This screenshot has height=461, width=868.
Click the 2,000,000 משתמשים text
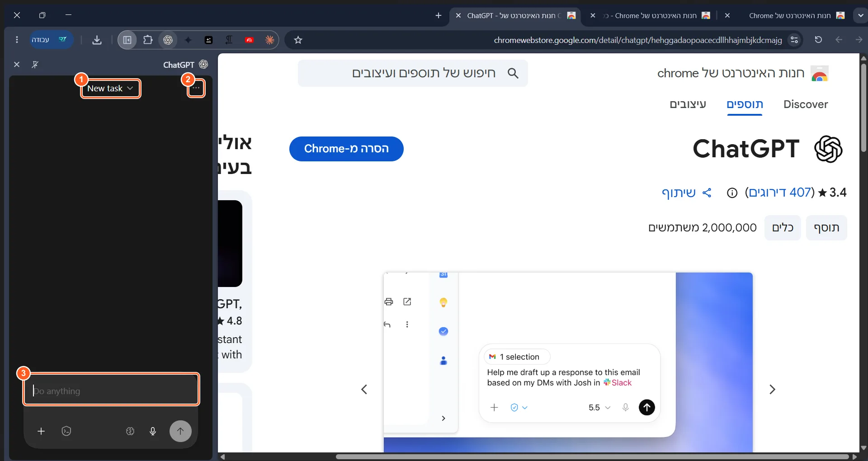[x=702, y=228]
